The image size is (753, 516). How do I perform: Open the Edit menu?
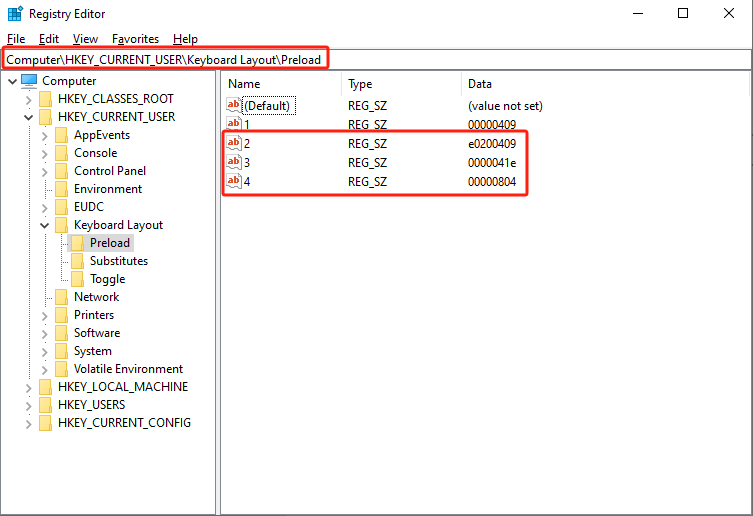point(49,39)
